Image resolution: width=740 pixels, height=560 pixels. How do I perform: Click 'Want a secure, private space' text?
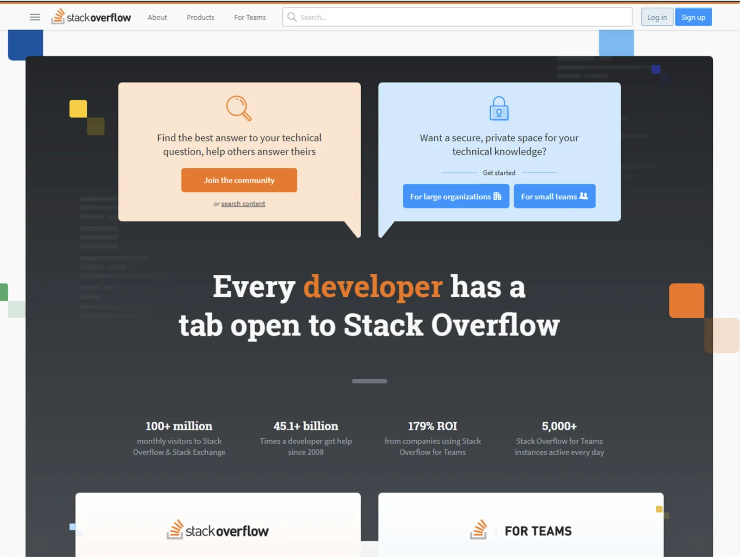coord(499,145)
